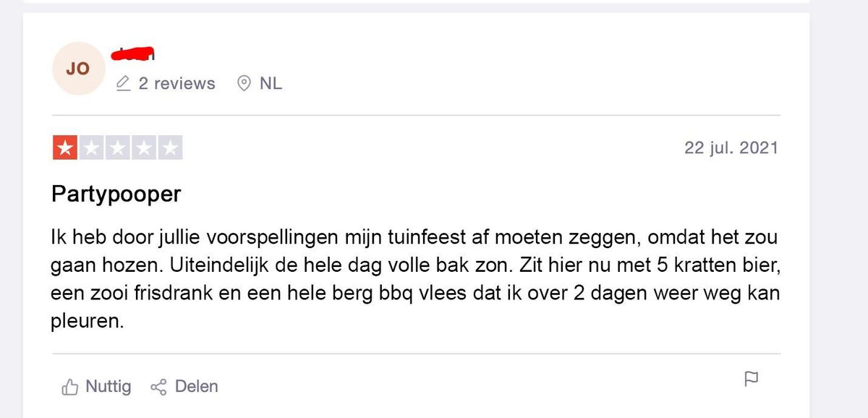This screenshot has height=418, width=868.
Task: Click the JO user avatar circle
Action: pos(78,69)
